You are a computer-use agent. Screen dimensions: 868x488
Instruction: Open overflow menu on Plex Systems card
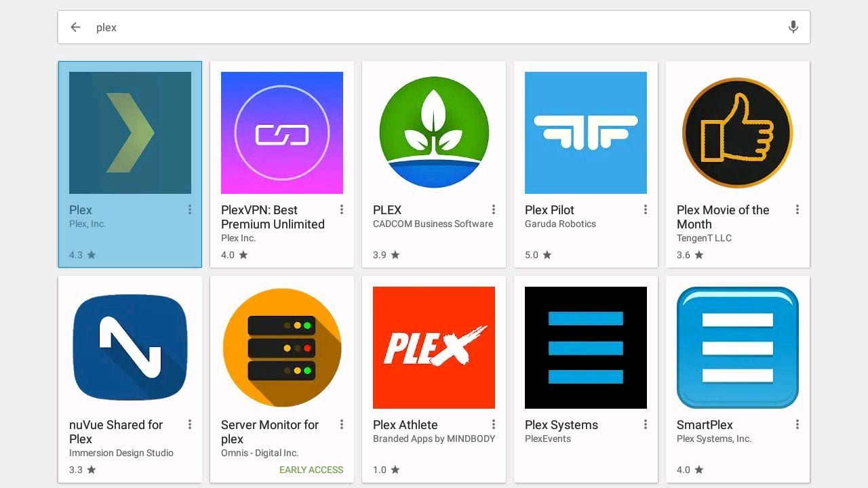(646, 425)
